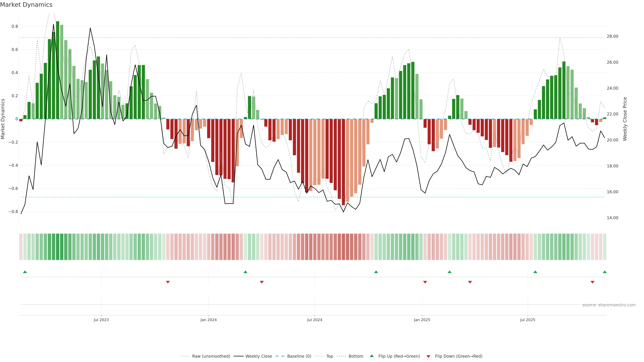644x362 pixels.
Task: Click the first green flip-up triangle marker
Action: click(25, 272)
